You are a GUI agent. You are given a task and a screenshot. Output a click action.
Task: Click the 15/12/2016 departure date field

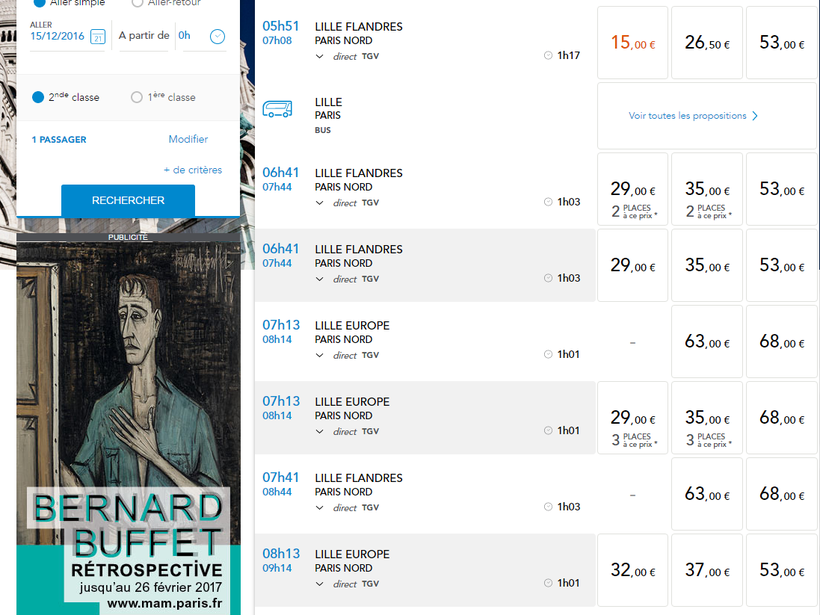(x=58, y=35)
